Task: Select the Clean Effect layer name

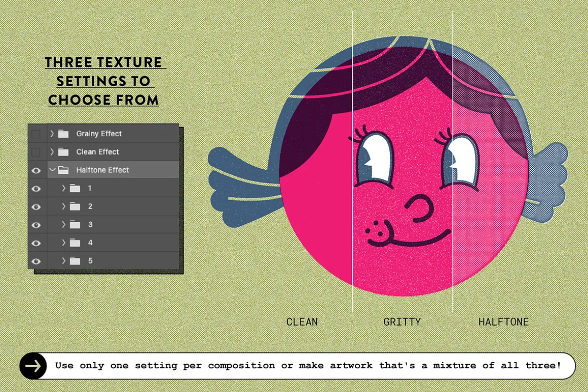Action: click(x=97, y=151)
